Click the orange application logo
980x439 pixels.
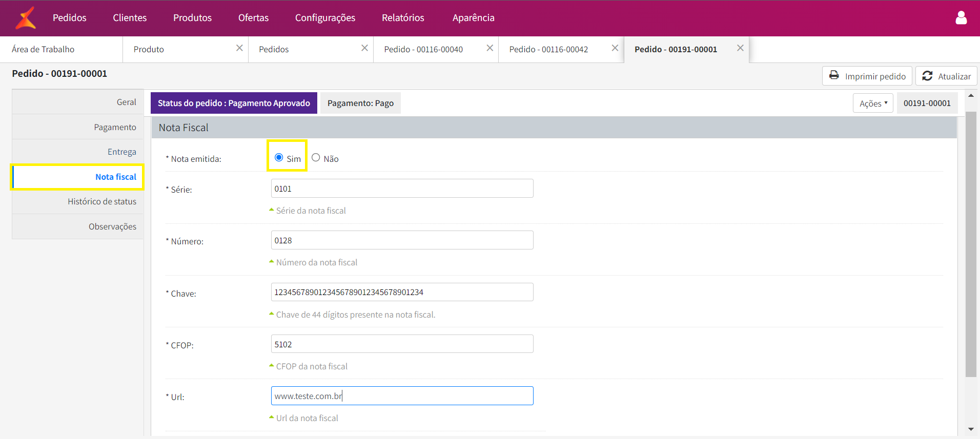pos(26,18)
